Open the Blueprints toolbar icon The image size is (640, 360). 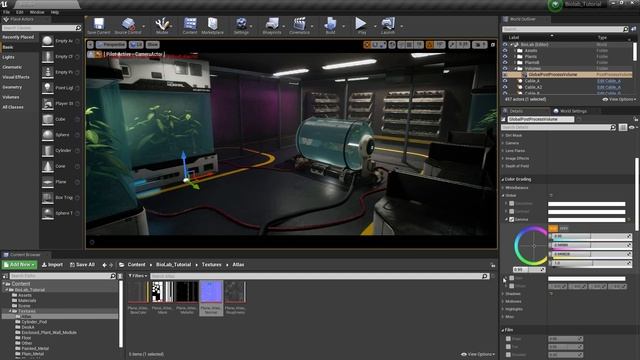click(272, 24)
